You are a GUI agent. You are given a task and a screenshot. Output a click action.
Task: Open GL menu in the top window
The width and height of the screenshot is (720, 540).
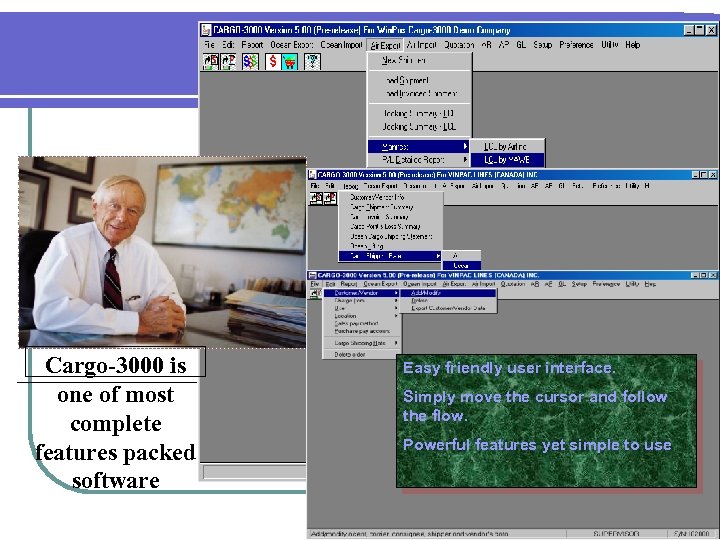(x=521, y=45)
